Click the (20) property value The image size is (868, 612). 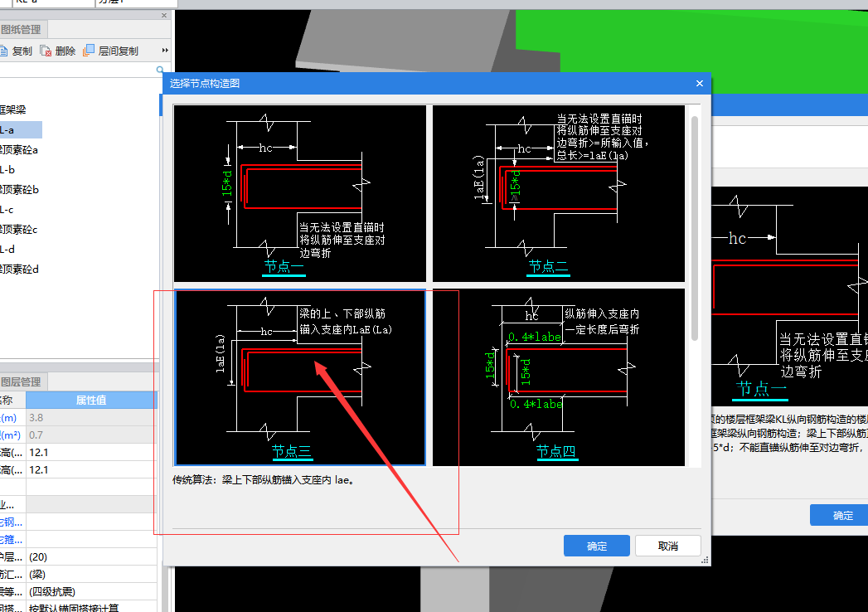point(91,557)
